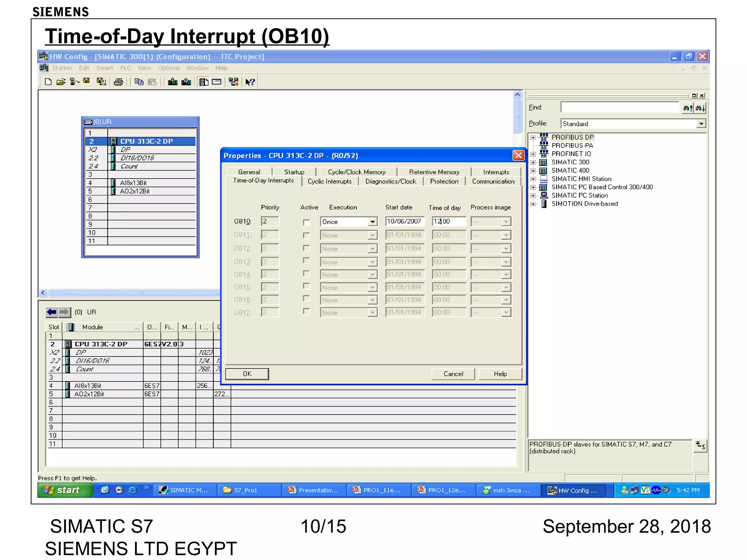Switch to the General tab

pos(249,172)
